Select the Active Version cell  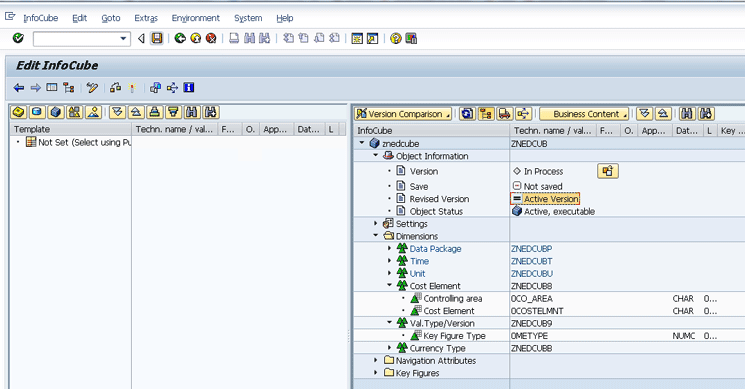(x=545, y=199)
